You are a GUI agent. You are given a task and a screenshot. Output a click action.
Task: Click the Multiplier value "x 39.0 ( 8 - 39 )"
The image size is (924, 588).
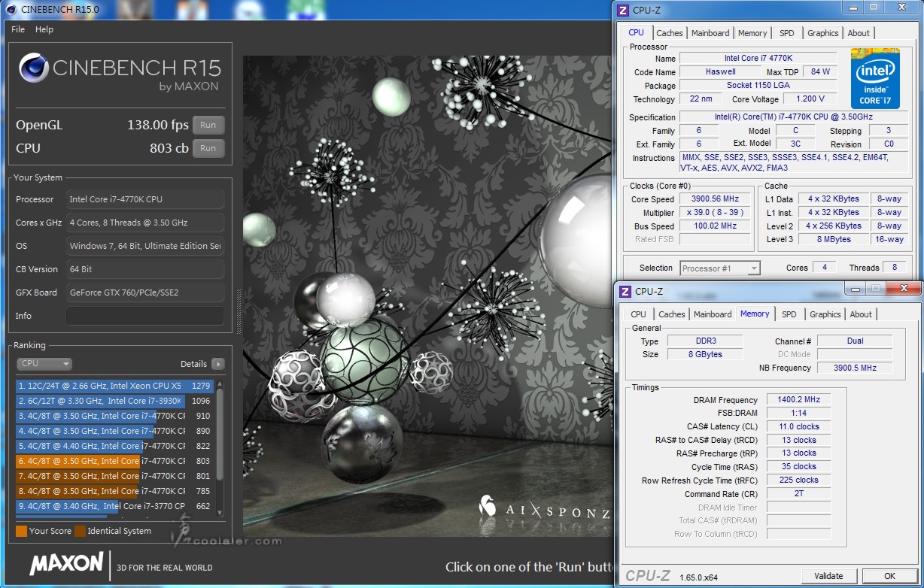715,213
